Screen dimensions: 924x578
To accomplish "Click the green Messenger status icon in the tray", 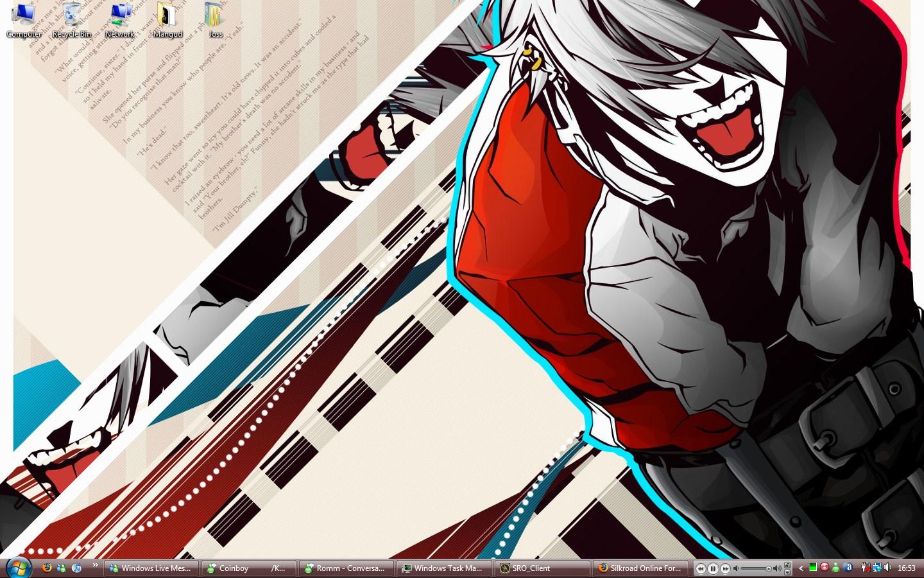I will click(835, 568).
